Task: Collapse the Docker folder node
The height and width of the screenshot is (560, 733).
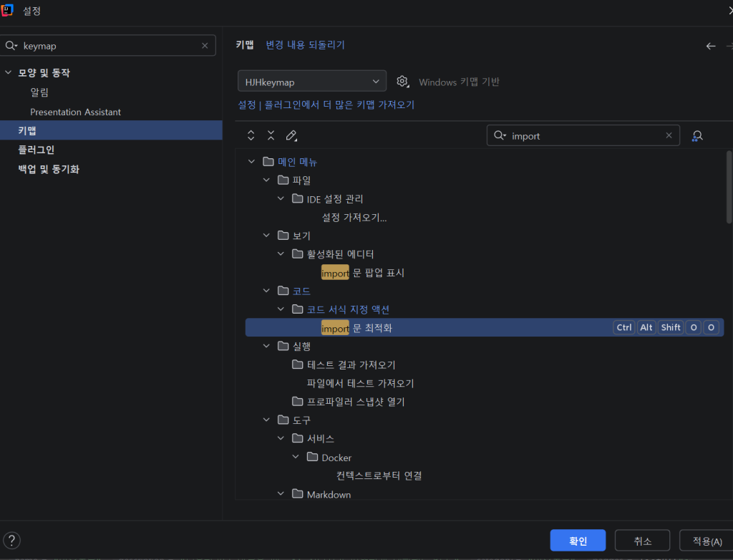Action: pos(296,457)
